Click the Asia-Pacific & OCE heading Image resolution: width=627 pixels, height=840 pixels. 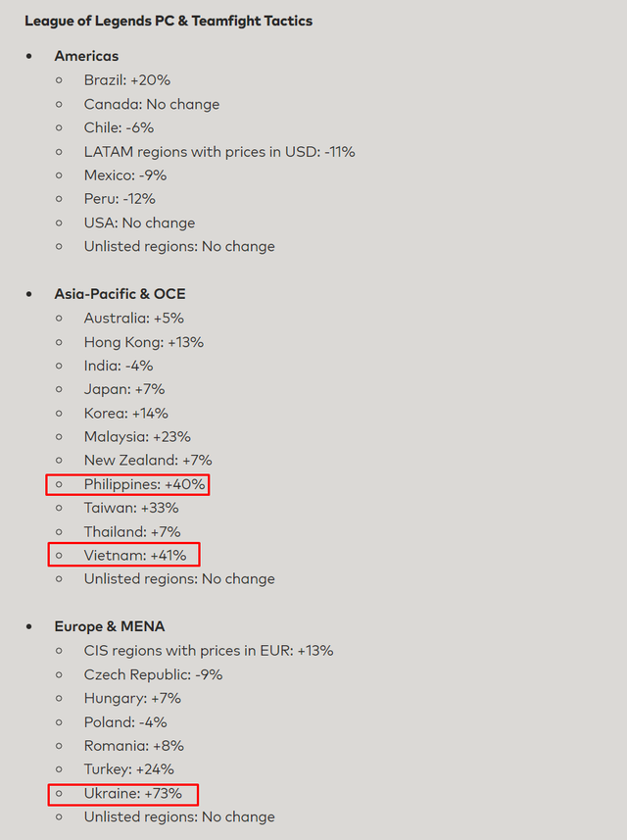[x=120, y=294]
